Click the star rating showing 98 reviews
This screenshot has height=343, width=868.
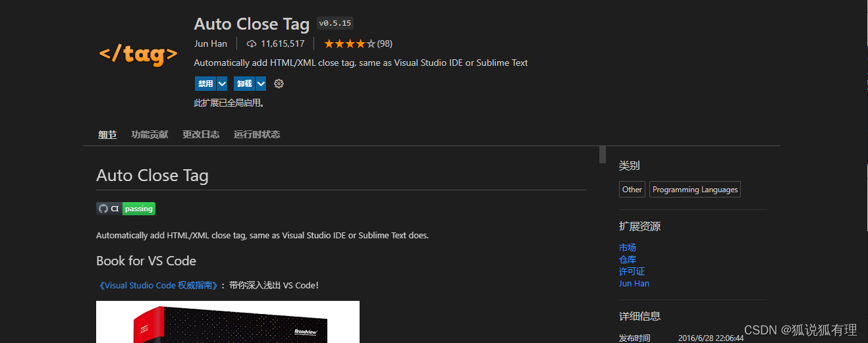click(358, 44)
